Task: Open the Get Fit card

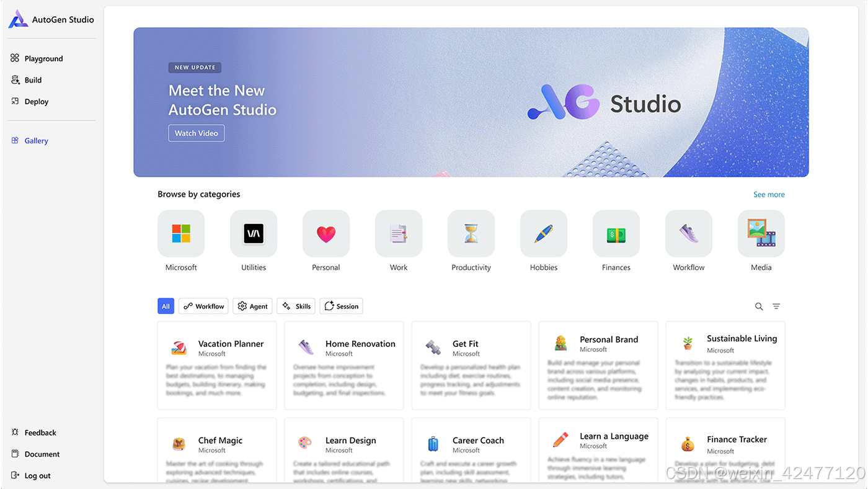Action: click(x=471, y=366)
